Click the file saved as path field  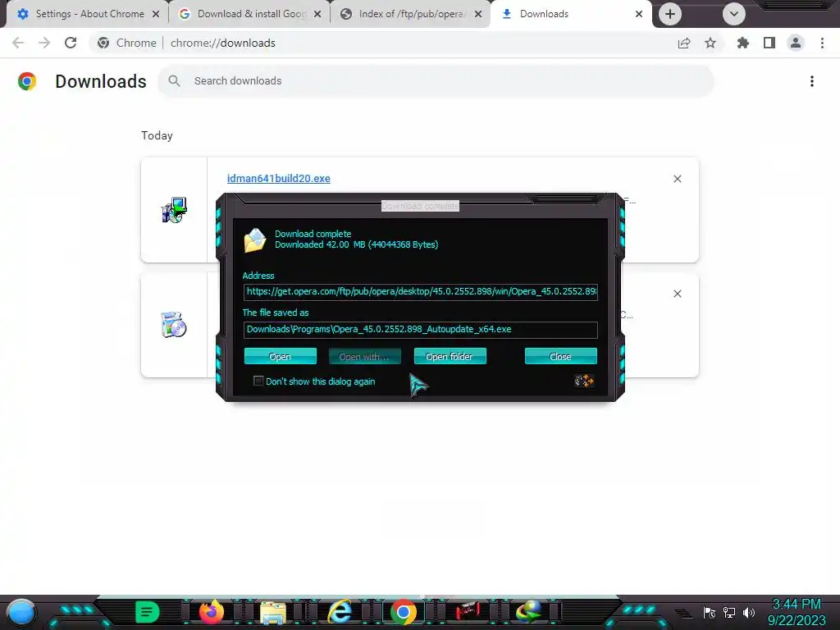(421, 330)
